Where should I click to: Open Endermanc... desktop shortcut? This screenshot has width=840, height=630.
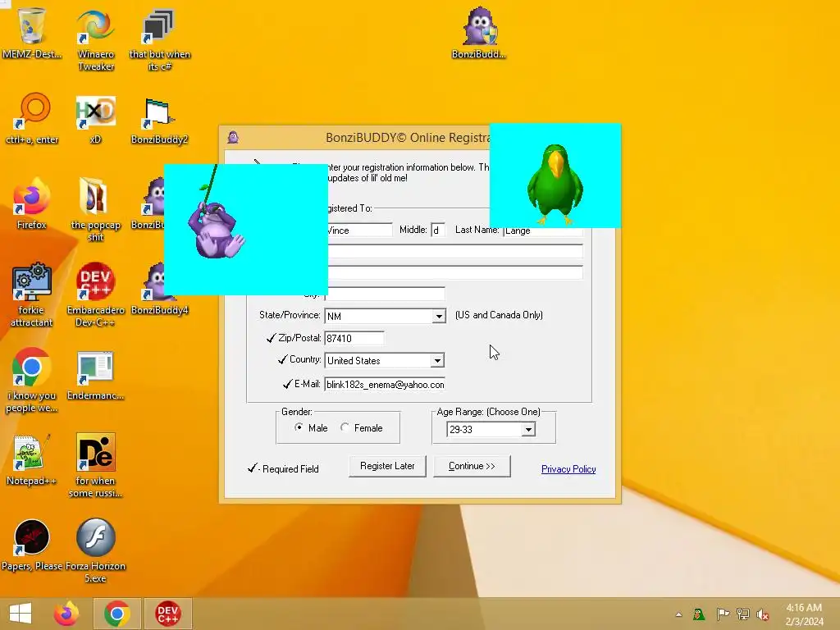point(95,375)
